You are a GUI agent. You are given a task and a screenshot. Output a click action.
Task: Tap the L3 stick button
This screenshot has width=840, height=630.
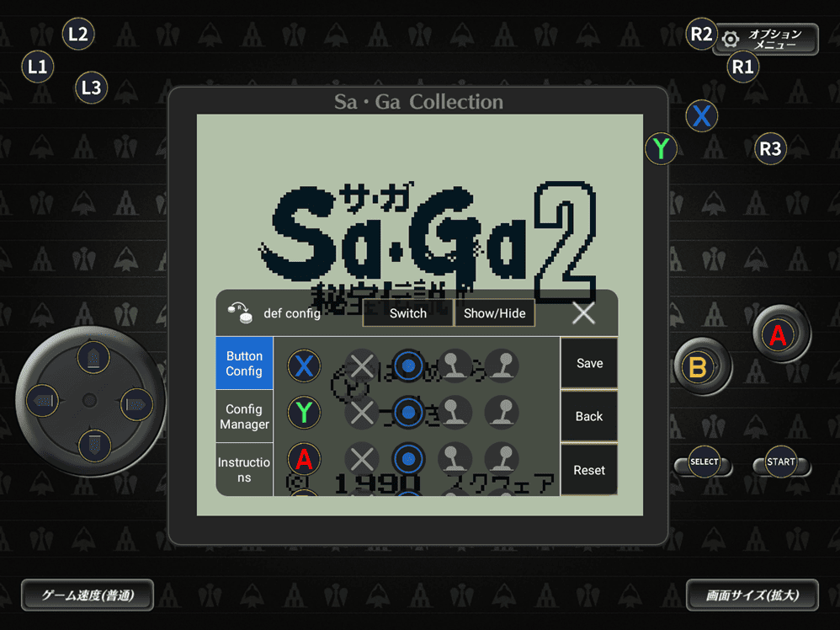point(91,88)
